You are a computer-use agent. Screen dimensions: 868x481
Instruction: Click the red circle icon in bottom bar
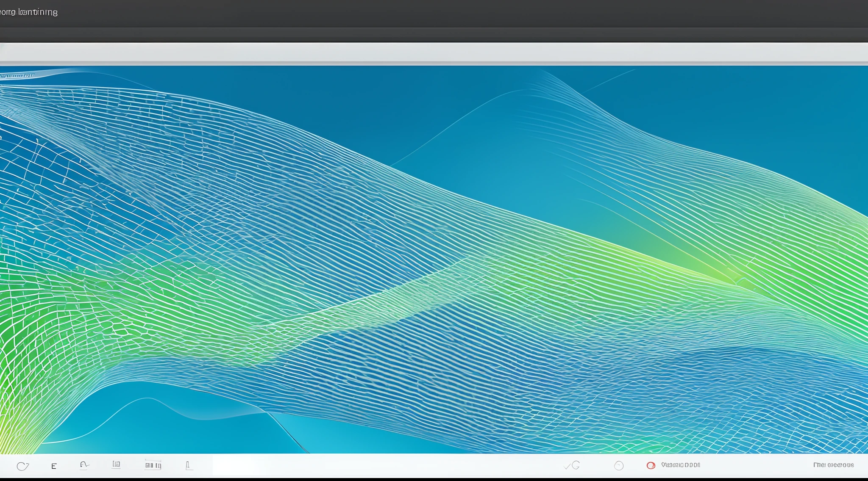[651, 465]
